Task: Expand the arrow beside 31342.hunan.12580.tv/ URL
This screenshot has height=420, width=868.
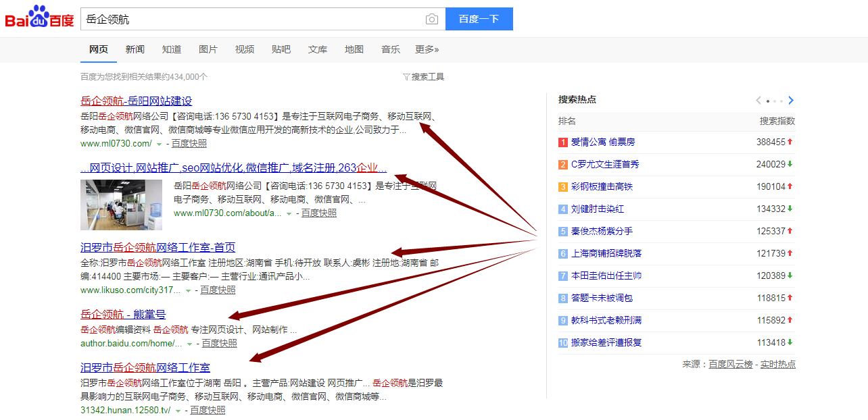Action: tap(178, 411)
